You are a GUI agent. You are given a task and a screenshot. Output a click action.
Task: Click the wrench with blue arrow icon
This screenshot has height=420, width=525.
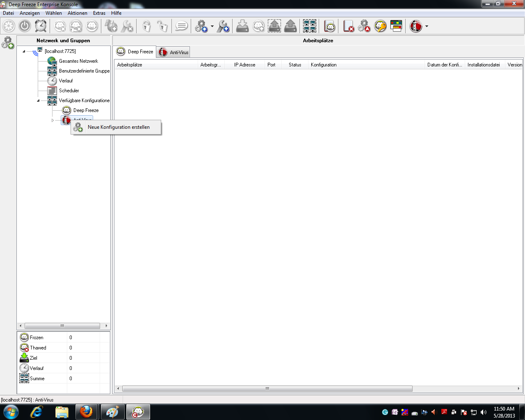coord(223,26)
